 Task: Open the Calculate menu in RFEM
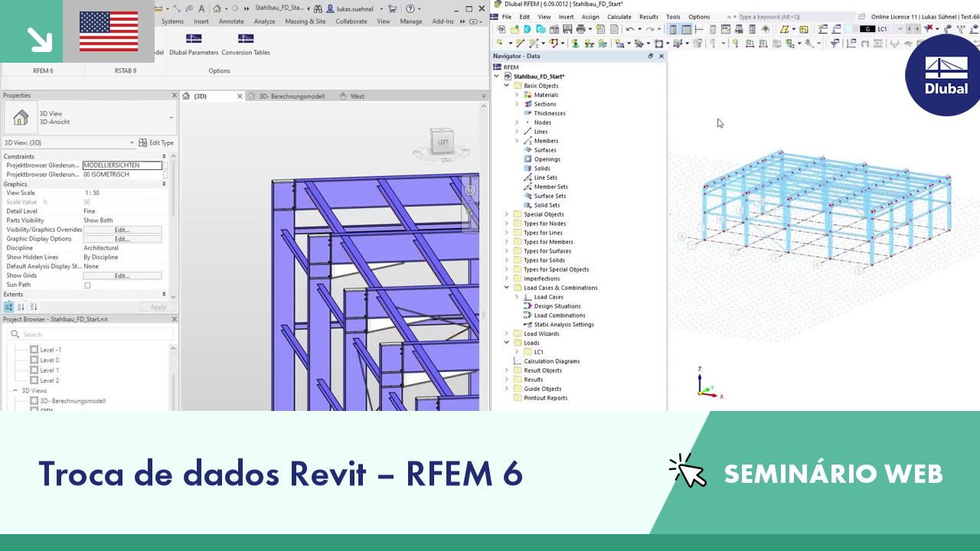click(x=620, y=16)
